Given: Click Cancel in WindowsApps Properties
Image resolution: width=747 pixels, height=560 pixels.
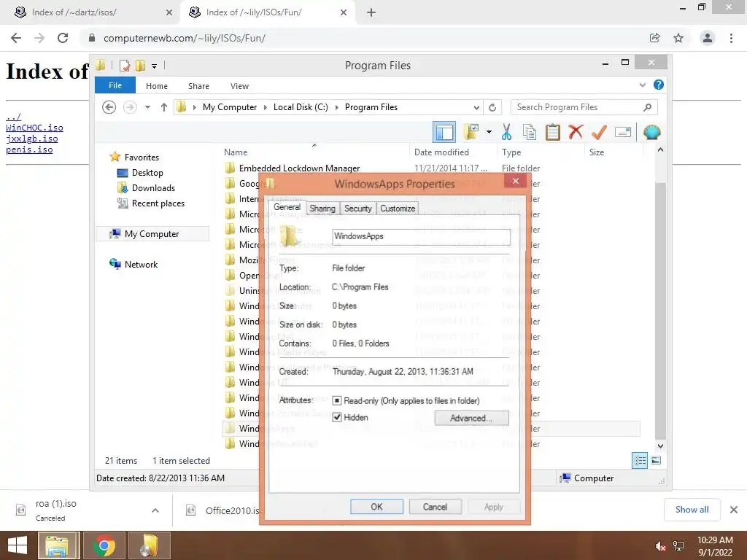Looking at the screenshot, I should (x=435, y=507).
